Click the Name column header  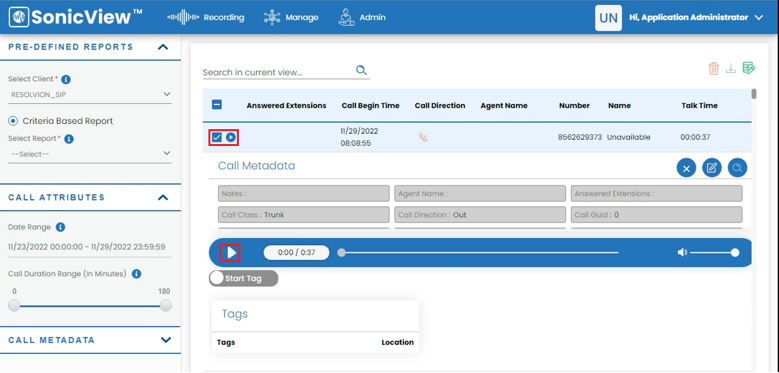[x=619, y=105]
